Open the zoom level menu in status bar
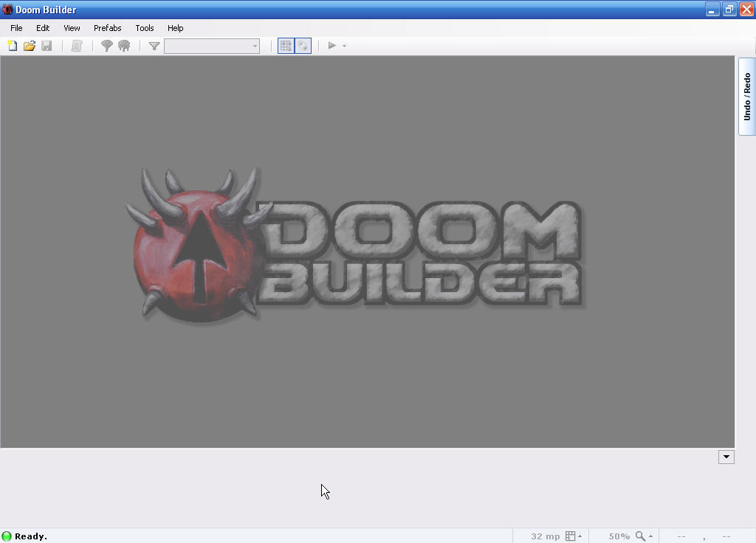The width and height of the screenshot is (756, 543). tap(643, 536)
